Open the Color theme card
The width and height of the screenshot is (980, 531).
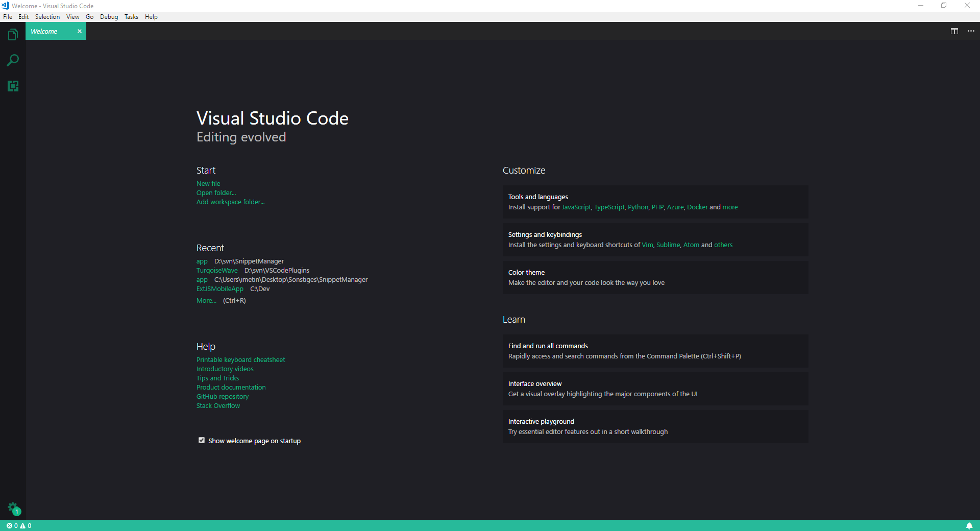tap(655, 277)
